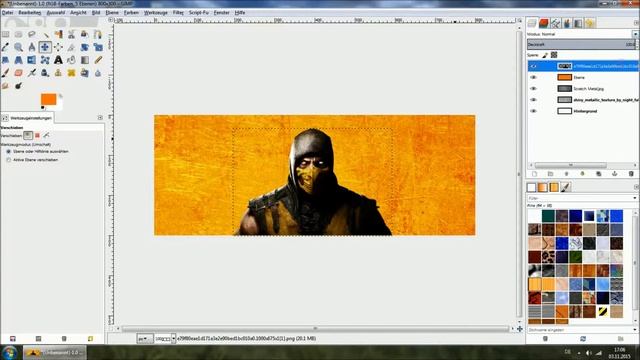The image size is (640, 360).
Task: Select the Alignment tool
Action: 58,47
